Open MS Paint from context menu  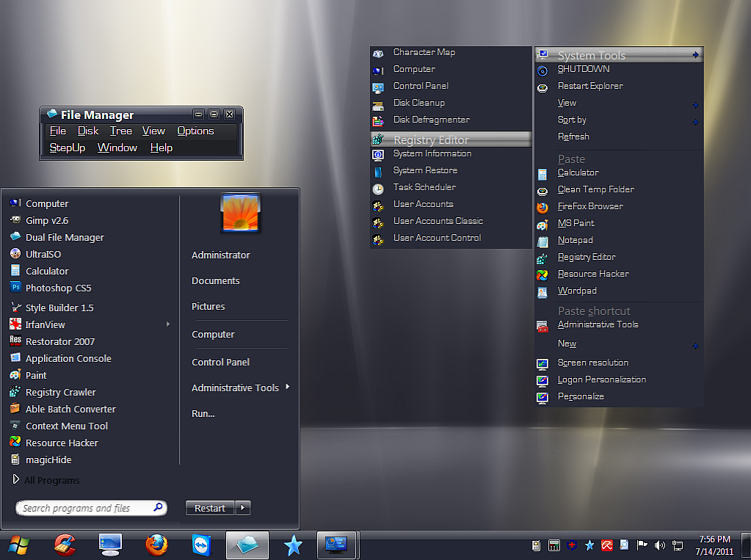coord(576,223)
